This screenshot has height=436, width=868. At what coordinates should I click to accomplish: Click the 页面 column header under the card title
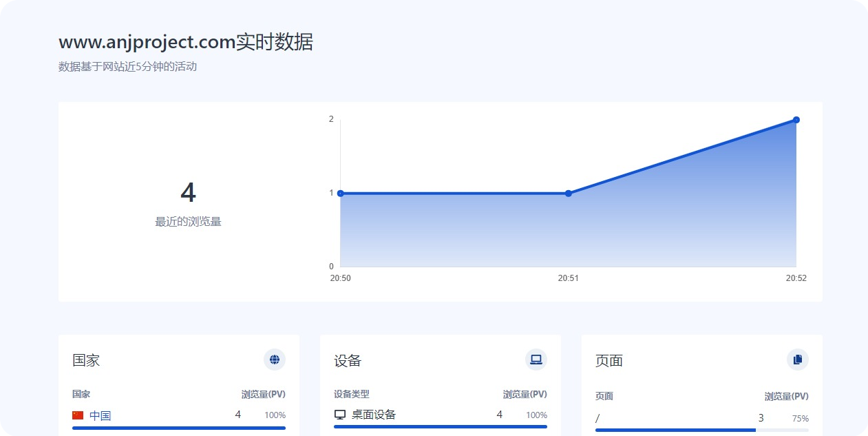(x=604, y=397)
